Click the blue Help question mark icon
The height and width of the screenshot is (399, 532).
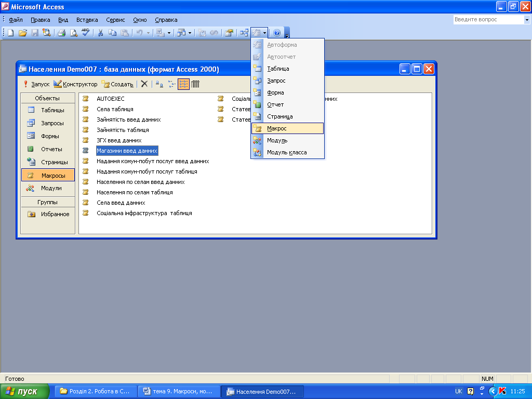pos(277,33)
